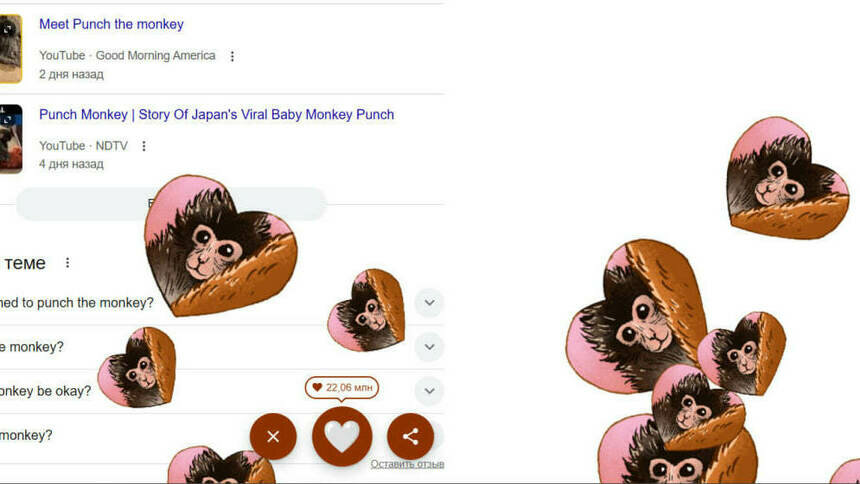
Task: Click the round X close button
Action: 273,436
